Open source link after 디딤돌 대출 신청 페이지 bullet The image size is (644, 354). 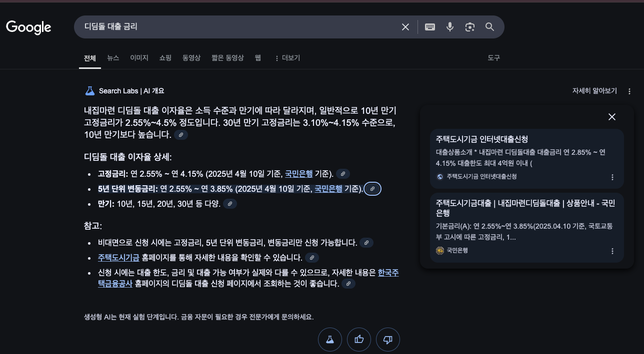[348, 284]
